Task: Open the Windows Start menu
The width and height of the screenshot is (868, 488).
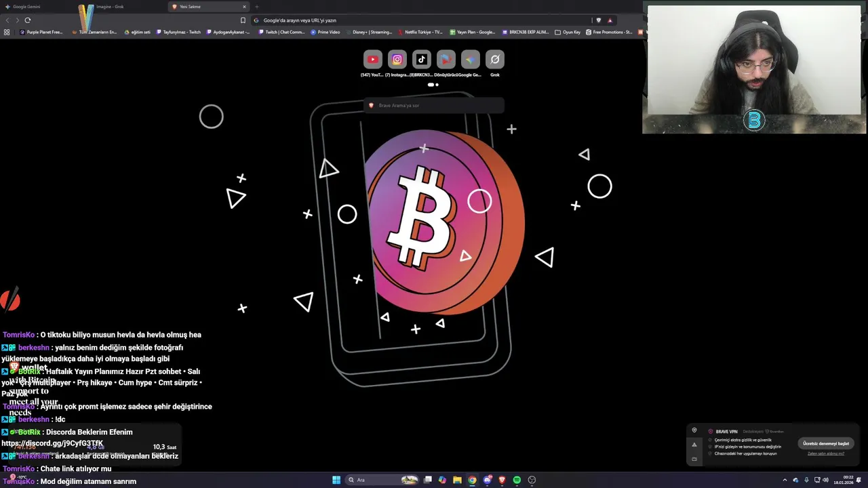Action: (336, 480)
